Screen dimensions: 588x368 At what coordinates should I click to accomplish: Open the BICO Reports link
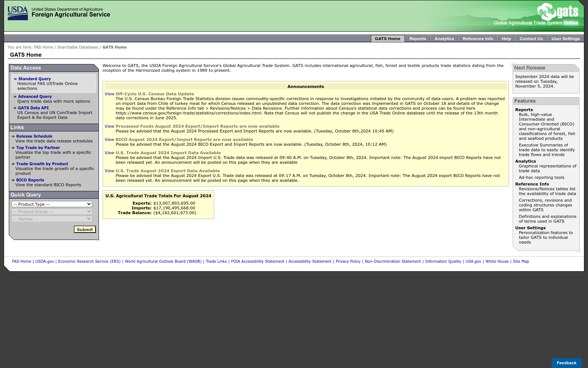click(30, 180)
